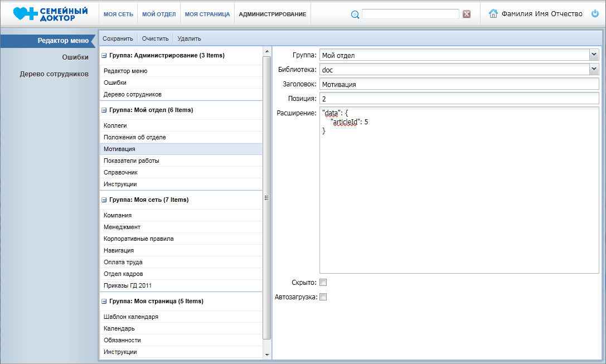This screenshot has height=364, width=606.
Task: Open the Группа combo box showing Мой отдел
Action: pyautogui.click(x=459, y=55)
